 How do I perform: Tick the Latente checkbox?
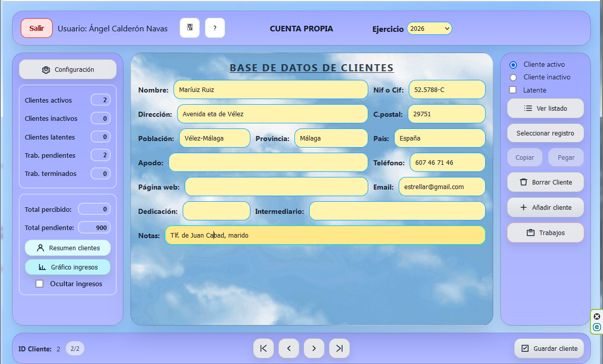[513, 90]
